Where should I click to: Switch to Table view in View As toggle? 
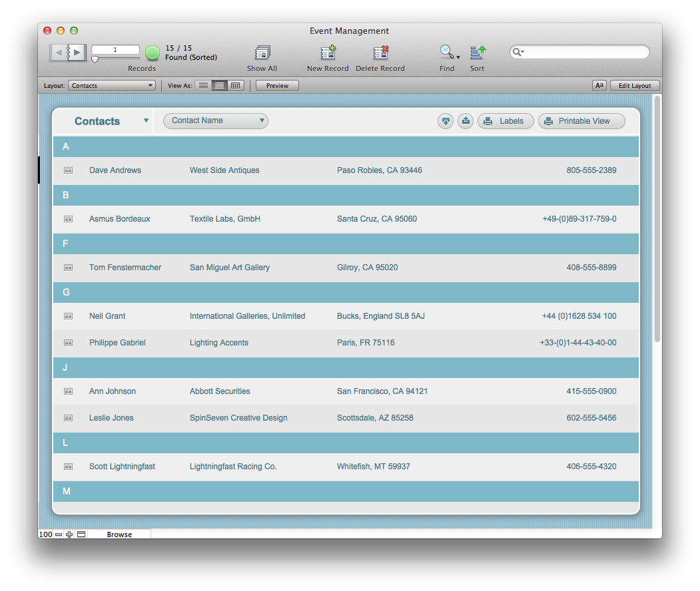pos(235,85)
